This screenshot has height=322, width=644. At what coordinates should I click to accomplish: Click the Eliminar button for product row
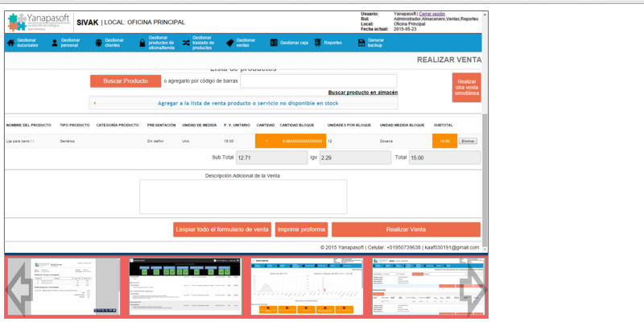coord(468,141)
